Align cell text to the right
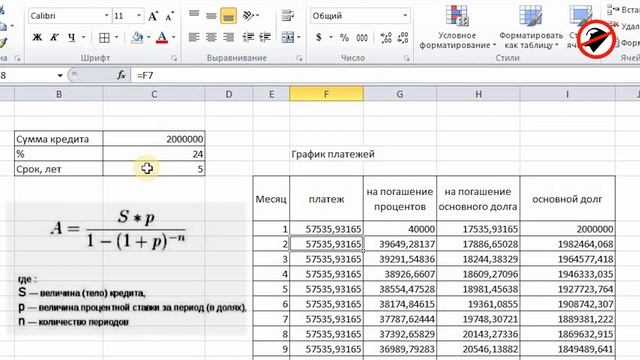 228,38
